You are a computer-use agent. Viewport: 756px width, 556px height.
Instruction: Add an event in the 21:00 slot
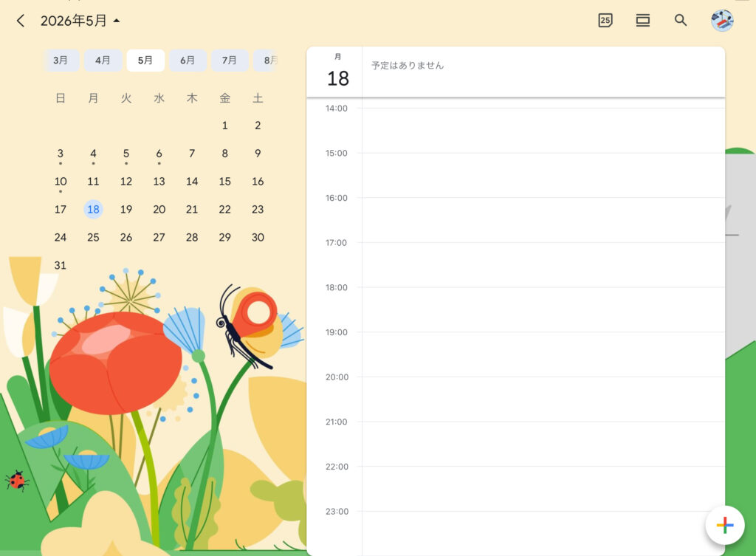(543, 444)
